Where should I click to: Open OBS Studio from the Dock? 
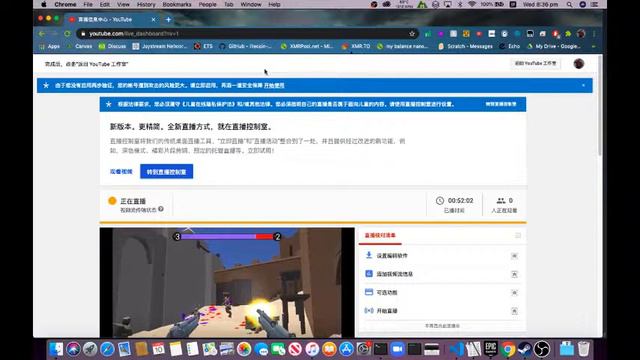click(x=542, y=349)
